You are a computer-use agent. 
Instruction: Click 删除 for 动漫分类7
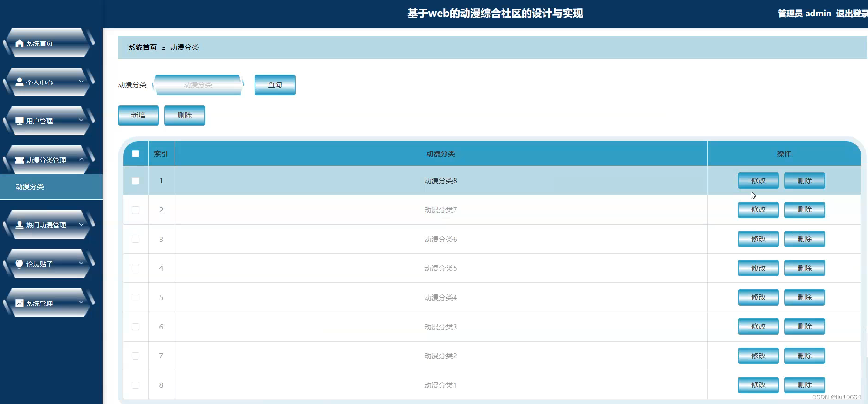pyautogui.click(x=805, y=210)
